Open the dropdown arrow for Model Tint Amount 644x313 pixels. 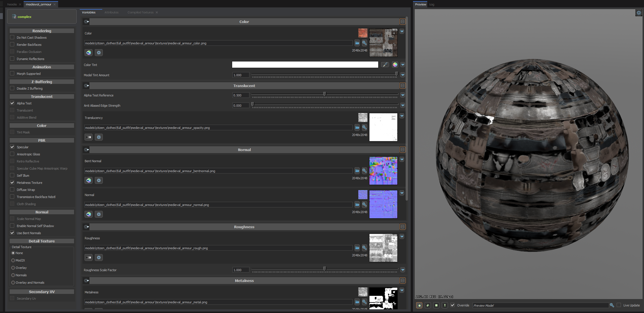403,75
